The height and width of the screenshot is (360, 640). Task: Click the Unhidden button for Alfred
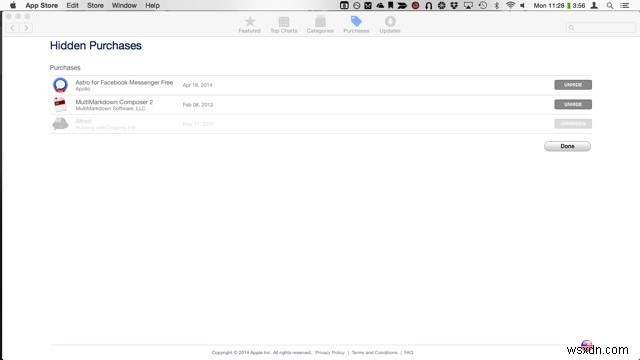point(573,124)
